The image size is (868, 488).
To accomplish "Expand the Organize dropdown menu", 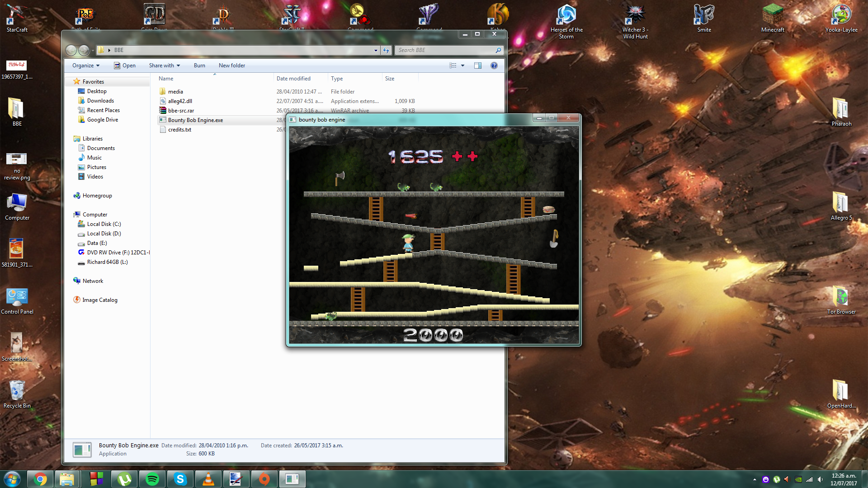I will [85, 66].
